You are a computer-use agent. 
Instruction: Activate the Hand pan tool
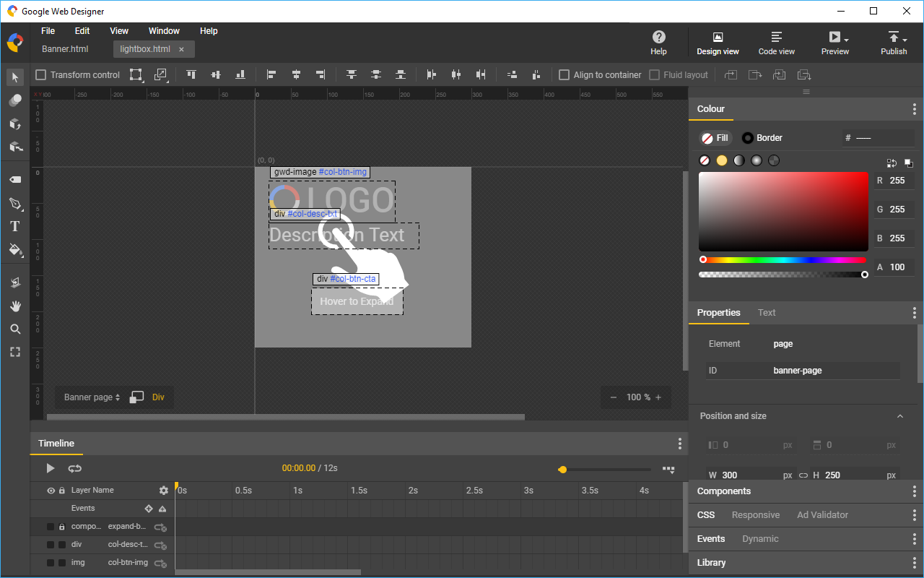click(14, 306)
